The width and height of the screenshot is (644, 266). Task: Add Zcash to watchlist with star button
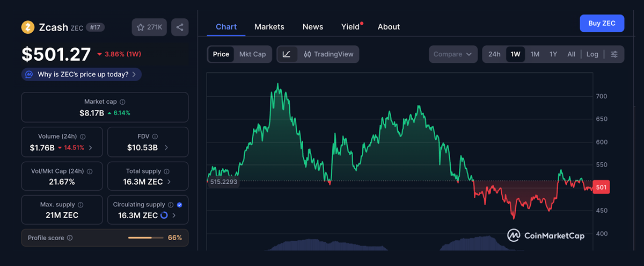point(150,27)
